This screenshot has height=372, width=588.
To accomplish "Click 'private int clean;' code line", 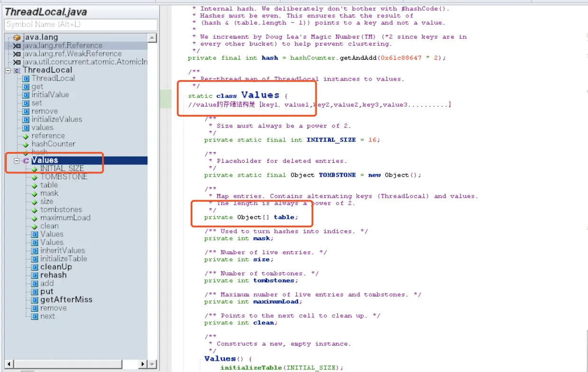I will point(241,323).
